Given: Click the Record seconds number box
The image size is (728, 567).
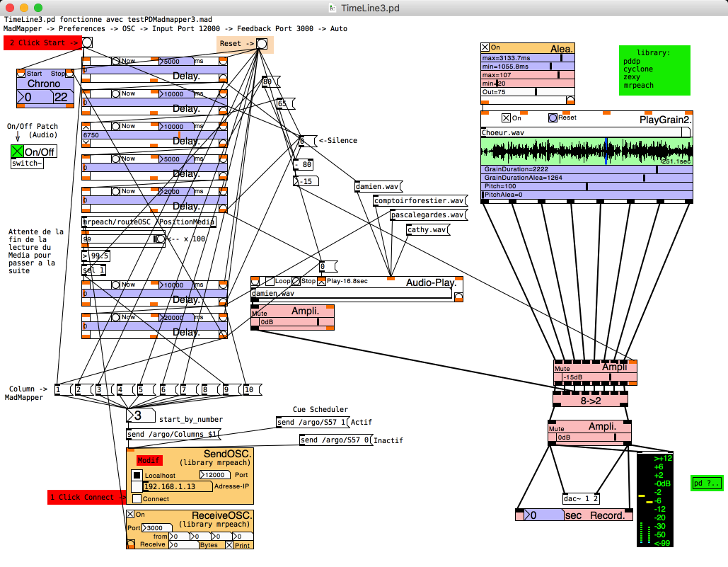Looking at the screenshot, I should (x=544, y=515).
